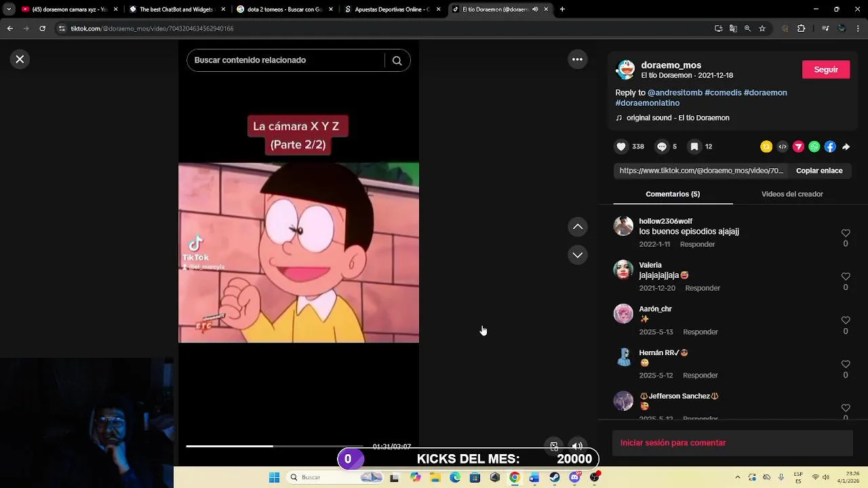Share video on WhatsApp
This screenshot has width=868, height=488.
[x=814, y=146]
